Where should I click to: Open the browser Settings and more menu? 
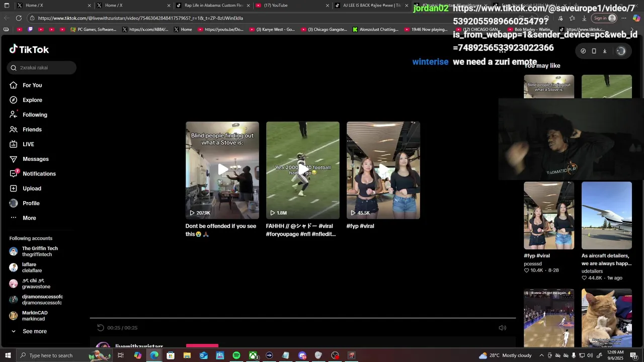[x=624, y=18]
